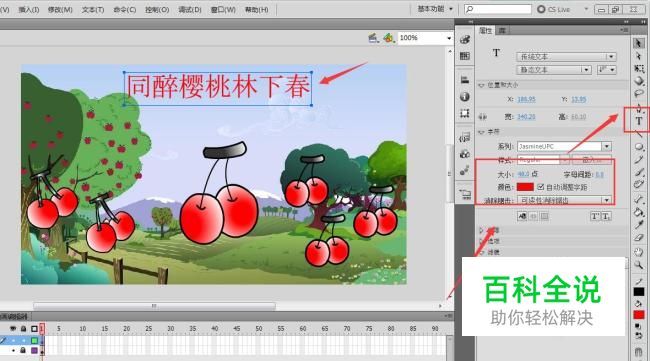Toggle purple outline square of bottom layer
Screen dimensions: 650x361
coord(34,351)
